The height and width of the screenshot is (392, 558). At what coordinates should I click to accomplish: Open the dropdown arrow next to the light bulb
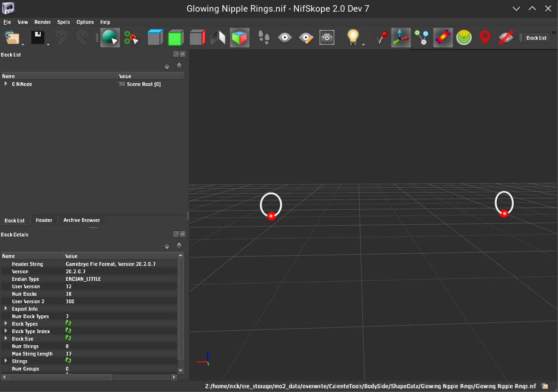tap(363, 44)
